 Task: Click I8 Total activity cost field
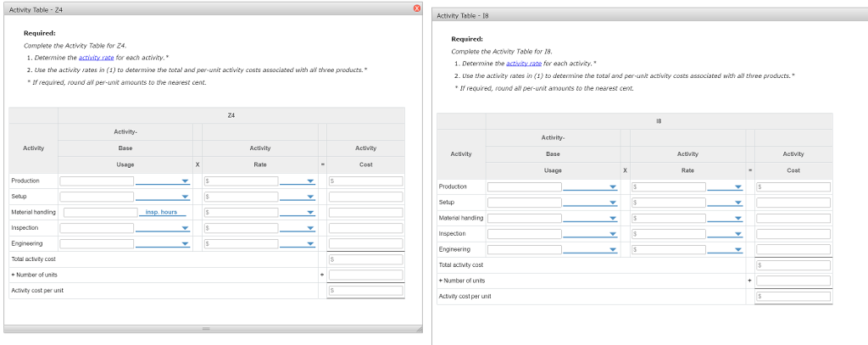point(793,265)
